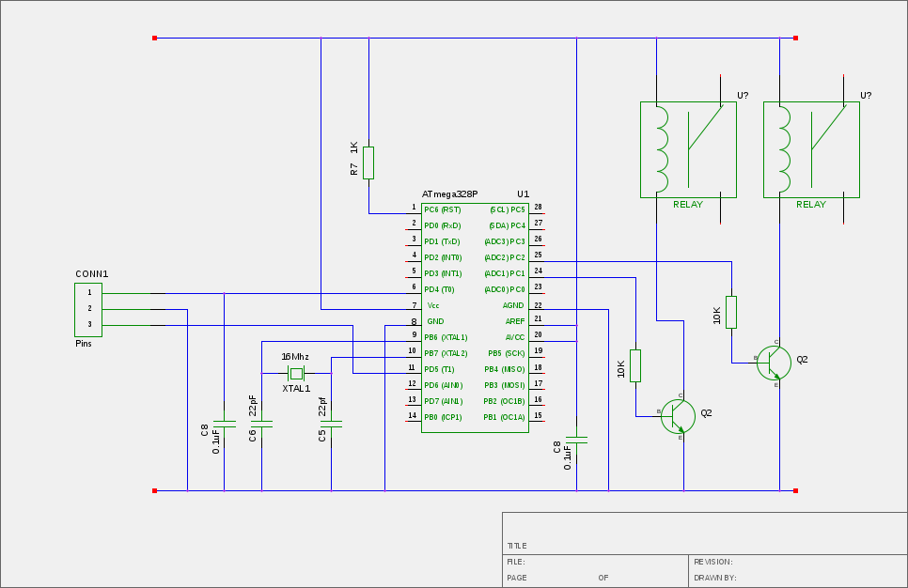This screenshot has height=588, width=908.
Task: Select the ATmega328P part name label
Action: tap(450, 193)
